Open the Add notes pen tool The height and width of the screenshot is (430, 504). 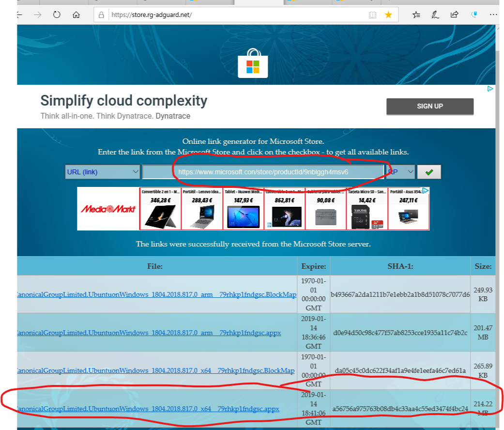click(x=435, y=15)
